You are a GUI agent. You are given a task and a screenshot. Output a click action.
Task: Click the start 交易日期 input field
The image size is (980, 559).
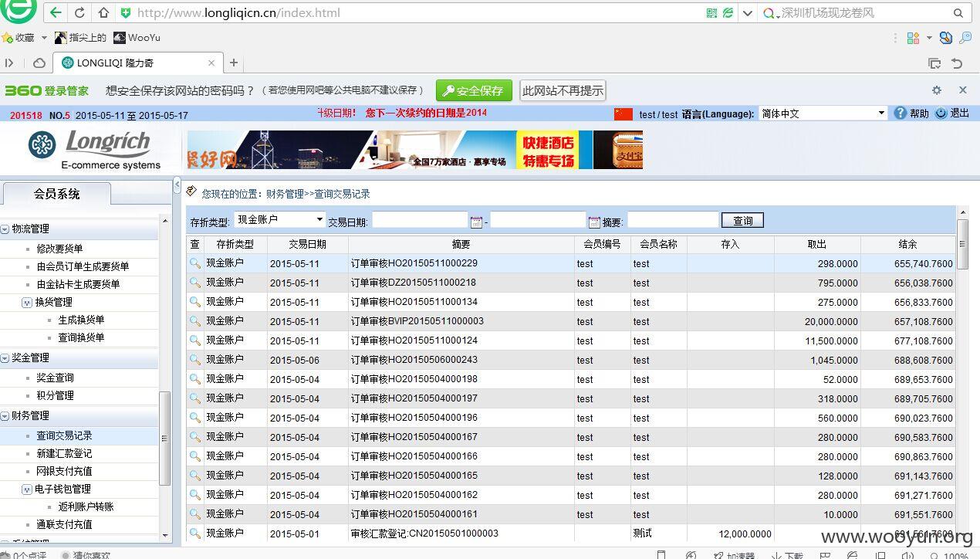420,220
